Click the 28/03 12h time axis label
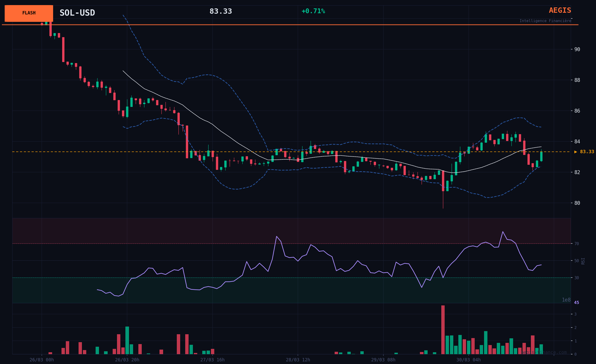This screenshot has width=596, height=364. coord(298,360)
